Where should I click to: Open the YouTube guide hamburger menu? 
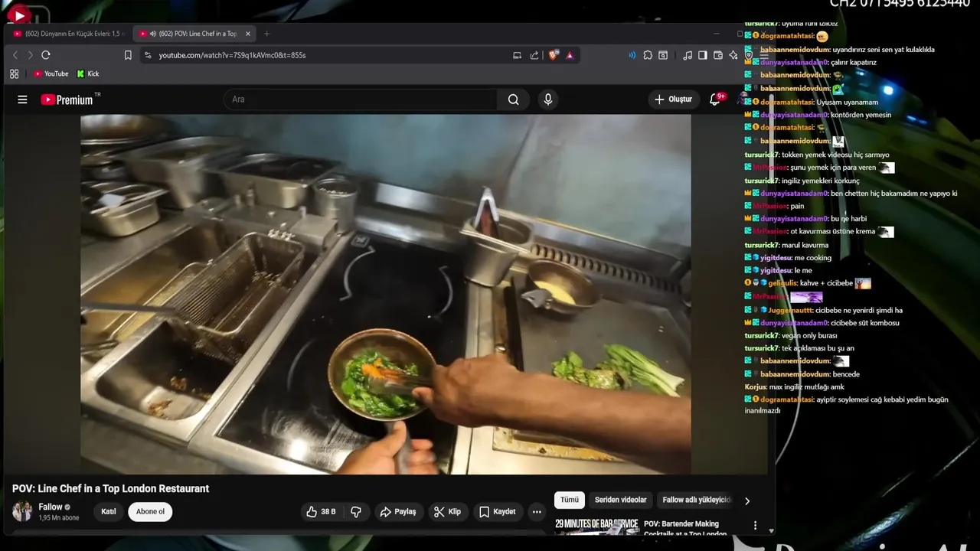(22, 99)
